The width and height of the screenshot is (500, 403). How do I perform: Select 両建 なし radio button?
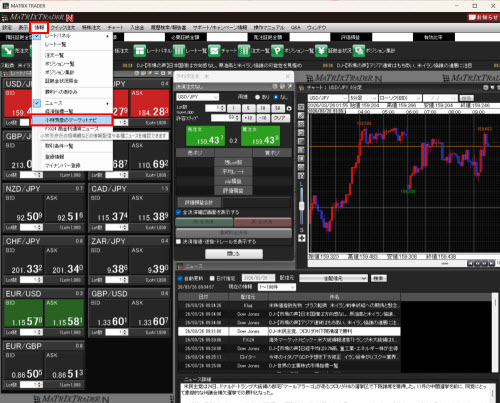tap(276, 97)
